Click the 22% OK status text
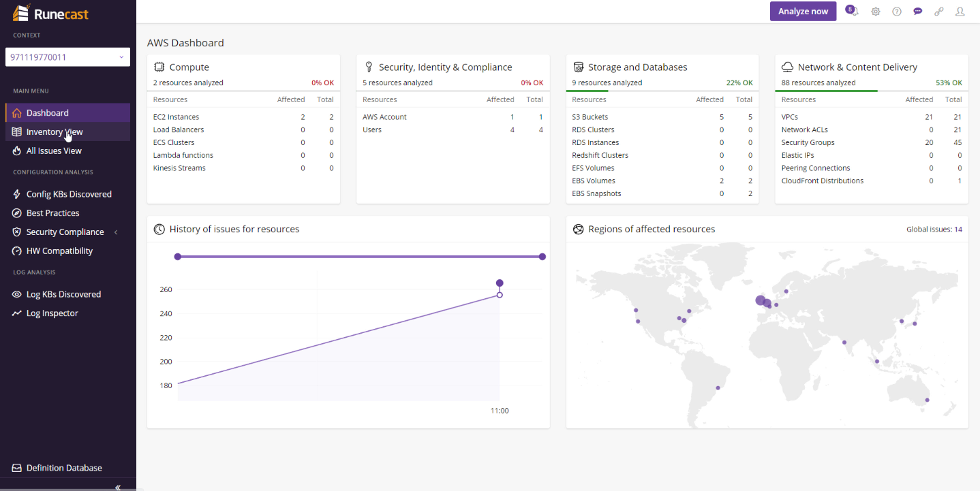The image size is (980, 491). (739, 83)
